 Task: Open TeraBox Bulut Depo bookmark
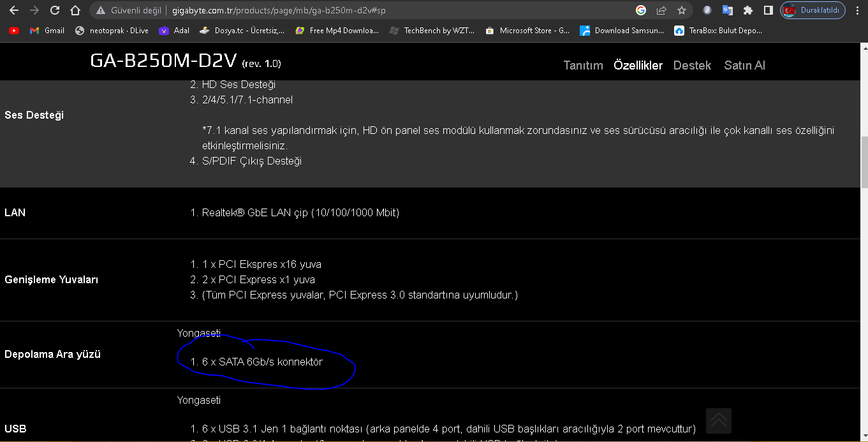718,30
